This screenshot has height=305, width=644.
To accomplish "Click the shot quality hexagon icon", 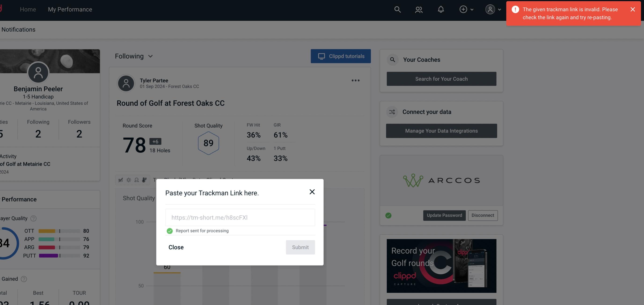I will 208,143.
